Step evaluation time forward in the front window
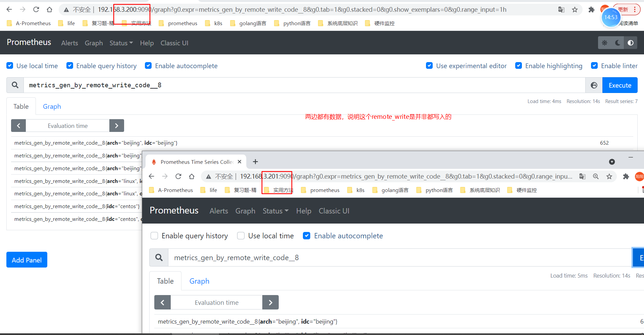The width and height of the screenshot is (644, 335). (x=270, y=302)
